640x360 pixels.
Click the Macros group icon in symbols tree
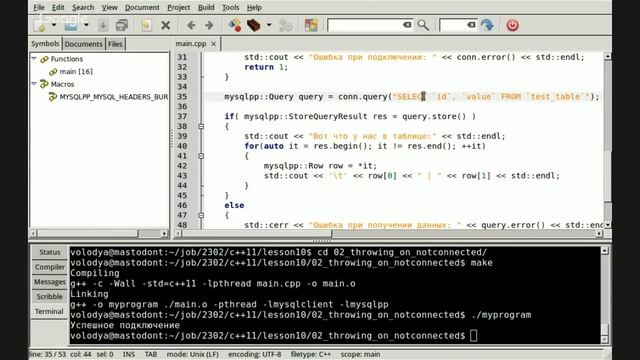44,84
